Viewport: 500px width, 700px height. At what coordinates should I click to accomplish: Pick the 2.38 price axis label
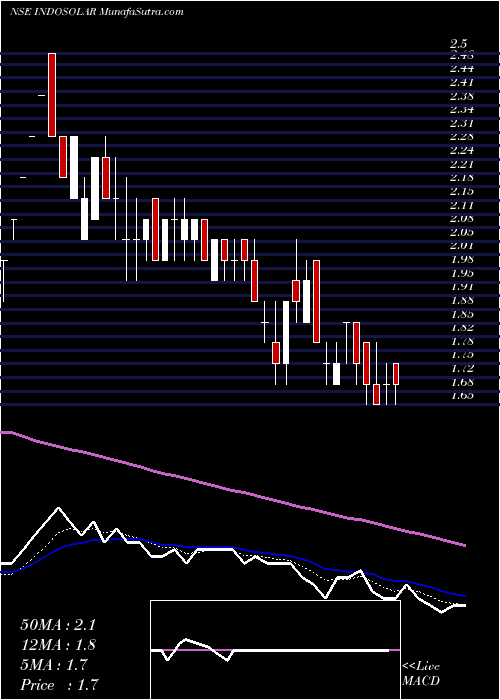click(x=462, y=96)
